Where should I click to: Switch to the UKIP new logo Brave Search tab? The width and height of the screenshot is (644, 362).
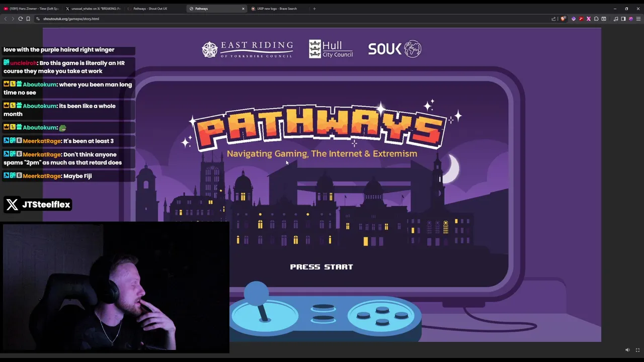[x=278, y=9]
